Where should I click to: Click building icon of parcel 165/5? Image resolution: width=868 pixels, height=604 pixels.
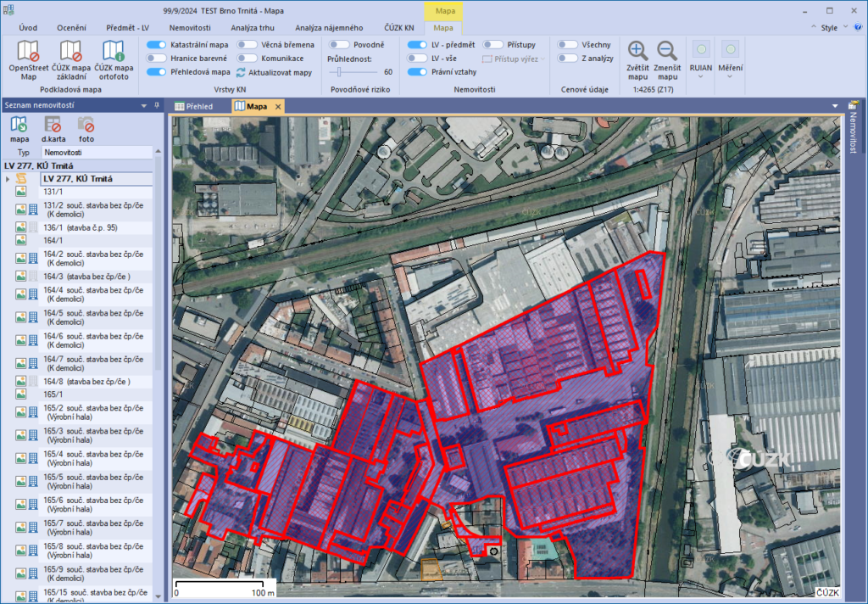pyautogui.click(x=33, y=482)
